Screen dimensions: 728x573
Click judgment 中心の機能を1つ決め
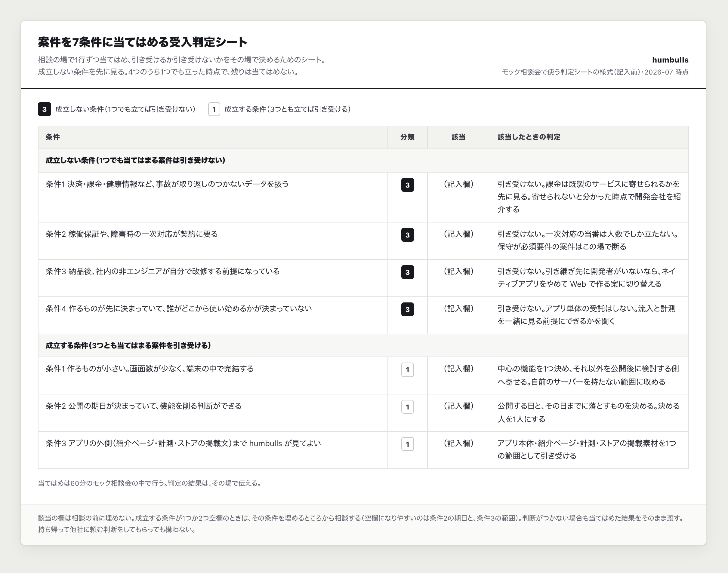click(588, 375)
